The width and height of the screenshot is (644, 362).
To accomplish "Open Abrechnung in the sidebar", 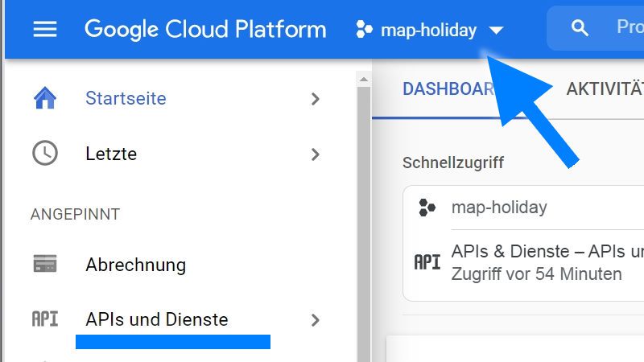I will point(135,265).
